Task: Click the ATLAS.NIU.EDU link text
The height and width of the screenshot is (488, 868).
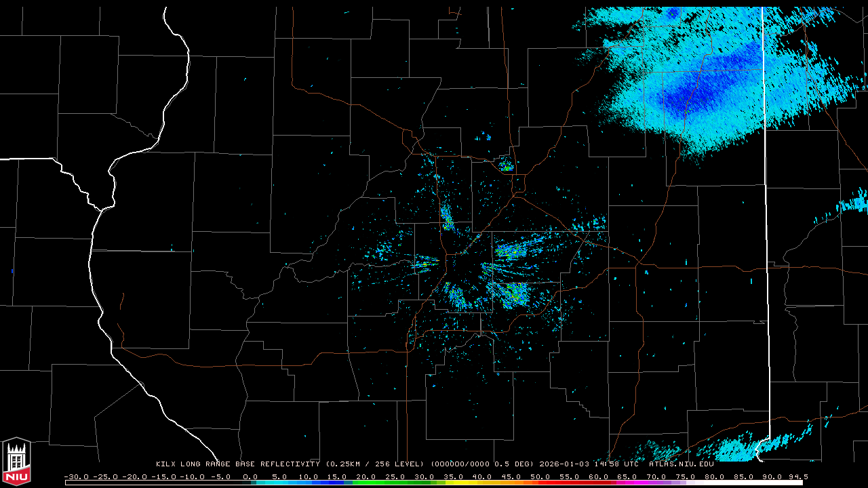Action: click(681, 464)
